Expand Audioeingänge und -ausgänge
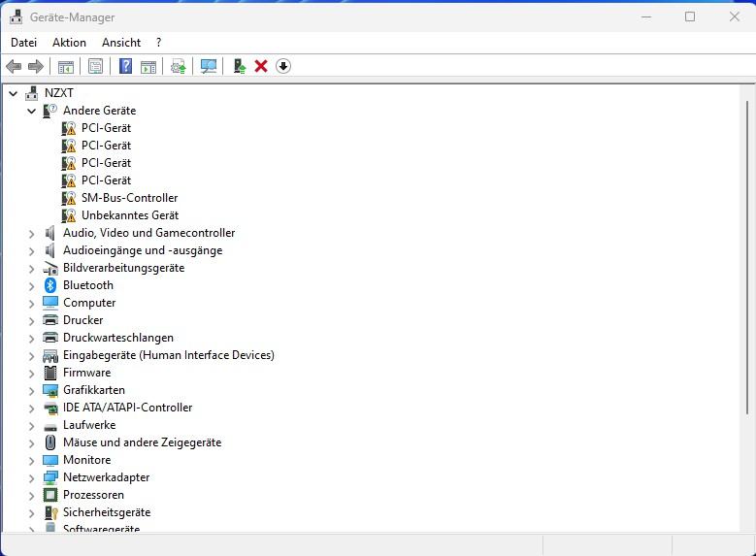756x556 pixels. click(x=32, y=251)
